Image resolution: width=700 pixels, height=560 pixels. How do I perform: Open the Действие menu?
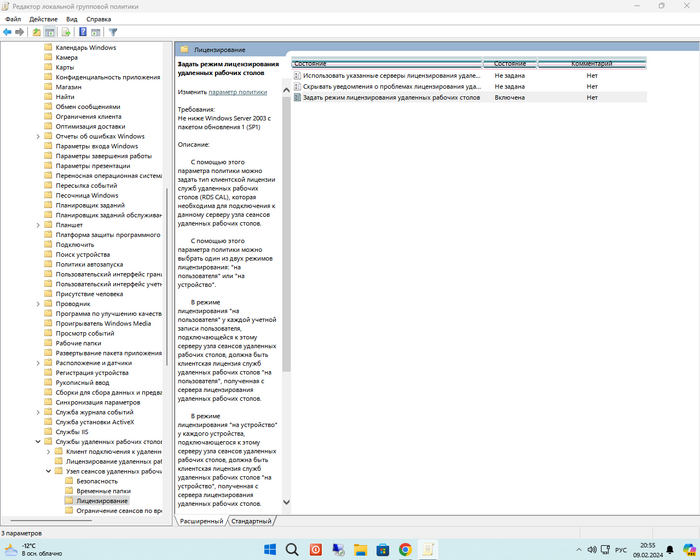click(x=43, y=19)
